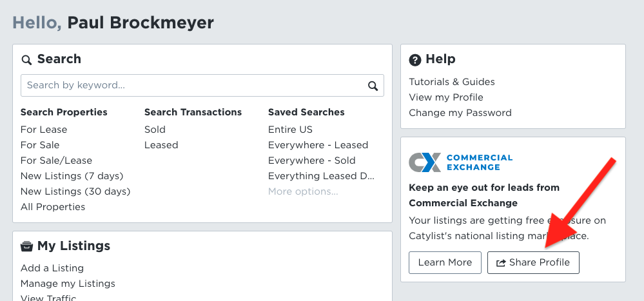Click the Help question mark icon

(x=415, y=61)
